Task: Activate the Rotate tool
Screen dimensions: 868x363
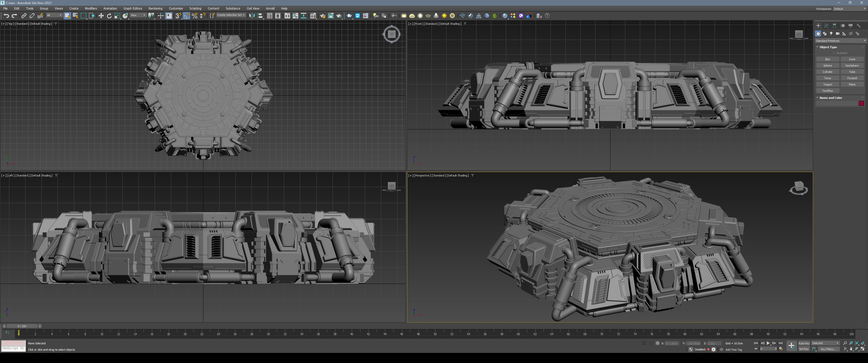Action: tap(109, 16)
